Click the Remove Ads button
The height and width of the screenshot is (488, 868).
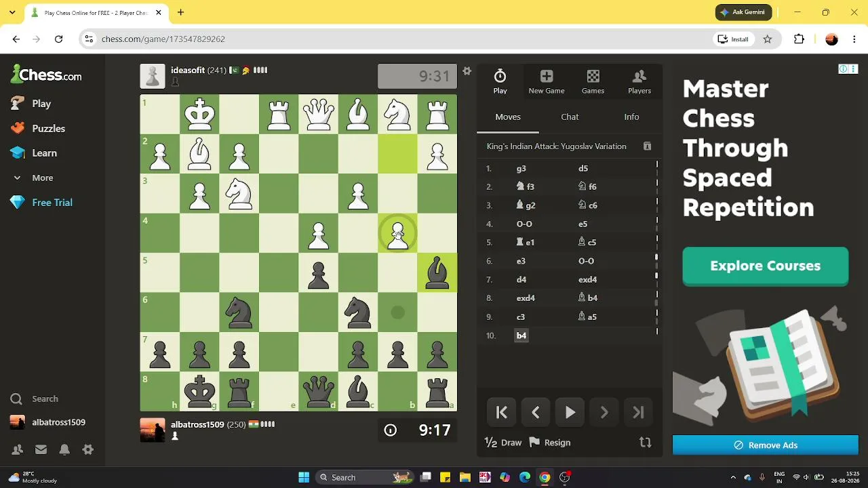pos(766,445)
